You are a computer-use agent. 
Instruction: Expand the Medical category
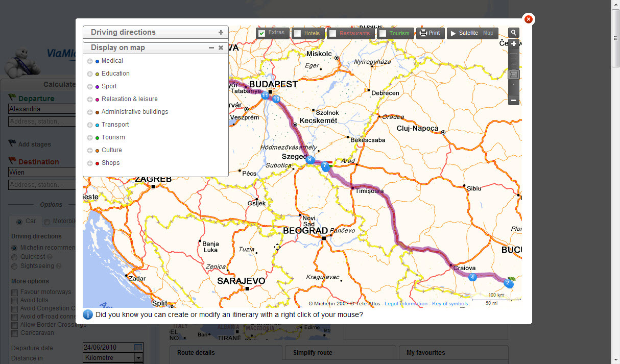[x=90, y=61]
